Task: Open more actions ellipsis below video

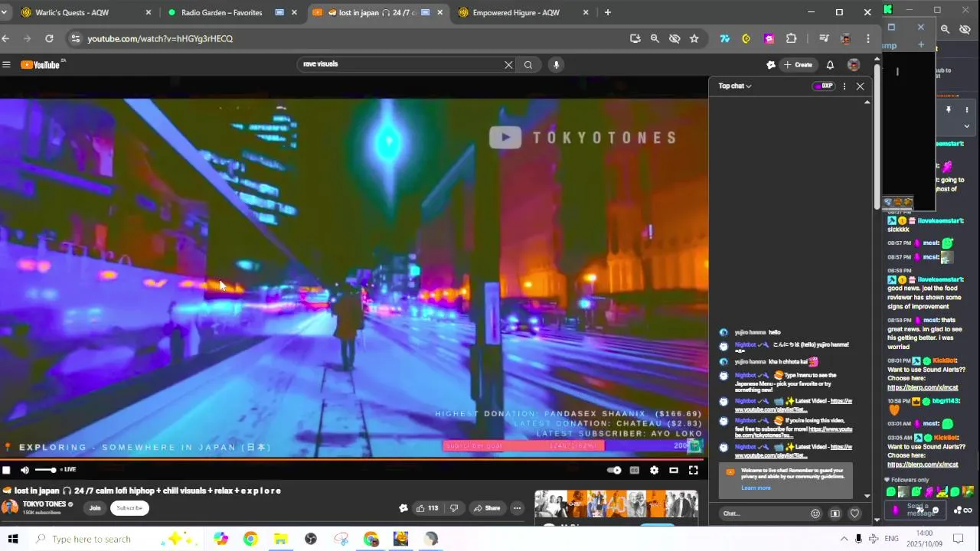Action: click(517, 508)
